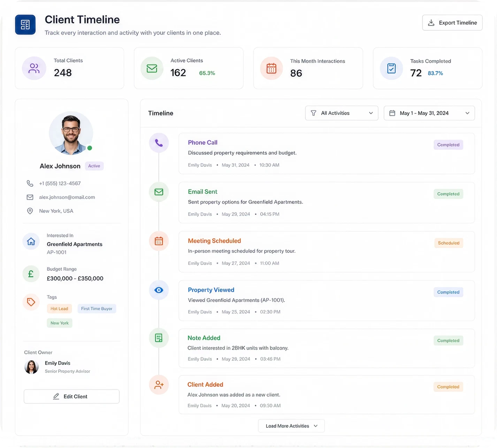
Task: Open Alex Johnson's profile photo
Action: [x=71, y=133]
